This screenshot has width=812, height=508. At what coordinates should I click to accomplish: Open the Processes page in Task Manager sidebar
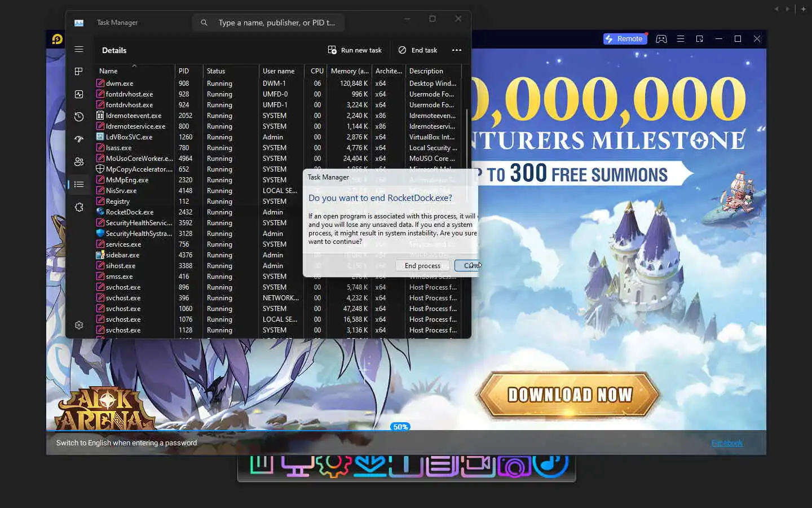79,72
